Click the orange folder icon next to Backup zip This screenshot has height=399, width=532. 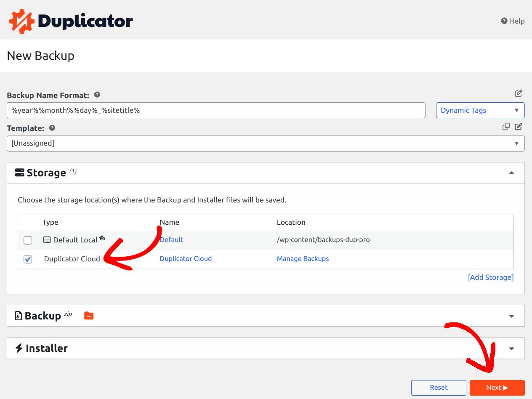click(x=88, y=315)
